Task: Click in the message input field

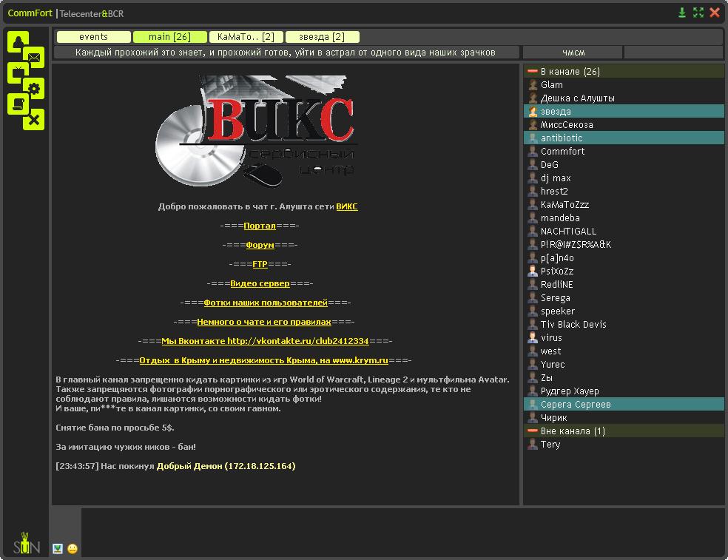Action: click(400, 531)
